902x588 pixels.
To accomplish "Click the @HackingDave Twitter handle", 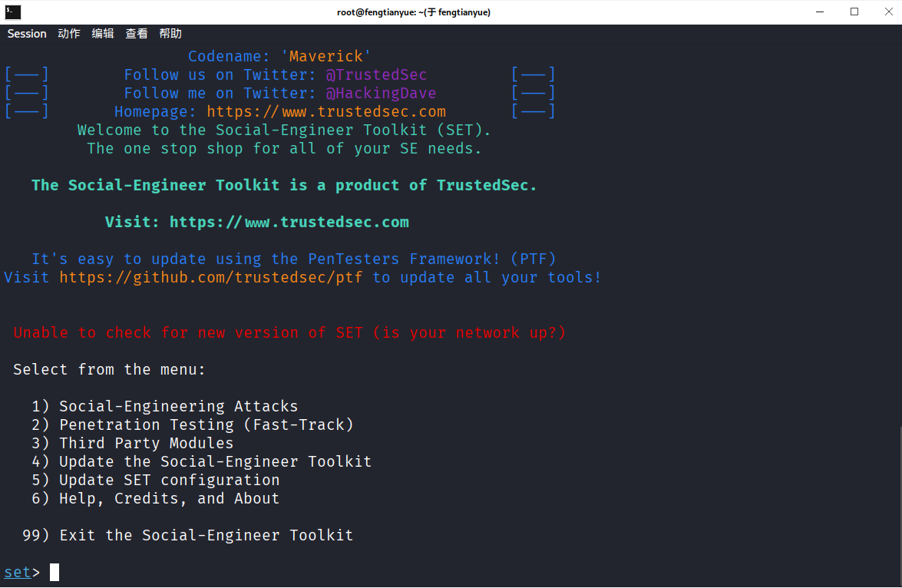I will click(x=381, y=93).
